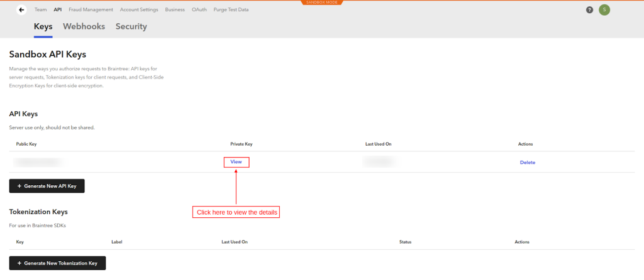Select API in the top navigation

pyautogui.click(x=58, y=10)
